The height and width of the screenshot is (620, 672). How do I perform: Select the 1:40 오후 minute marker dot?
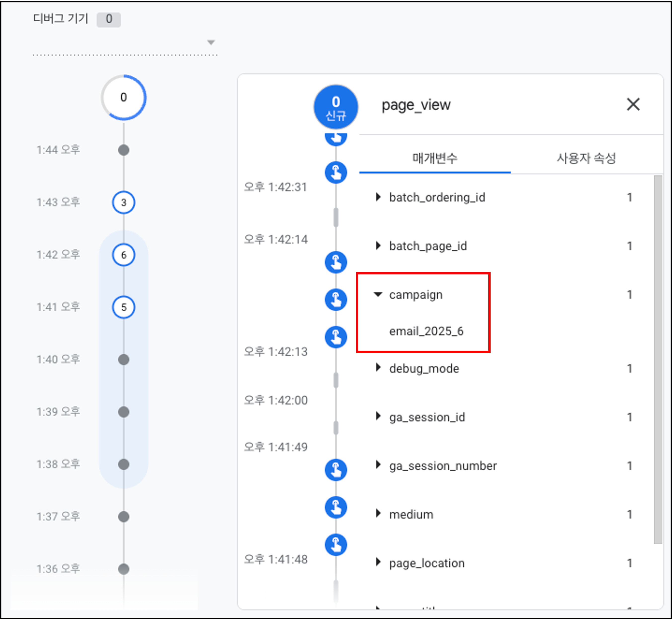tap(124, 360)
